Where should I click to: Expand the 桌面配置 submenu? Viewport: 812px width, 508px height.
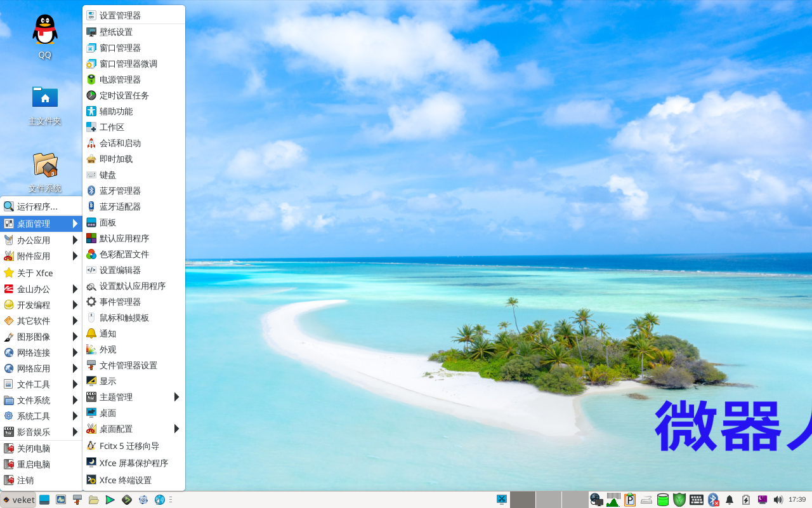[x=134, y=429]
